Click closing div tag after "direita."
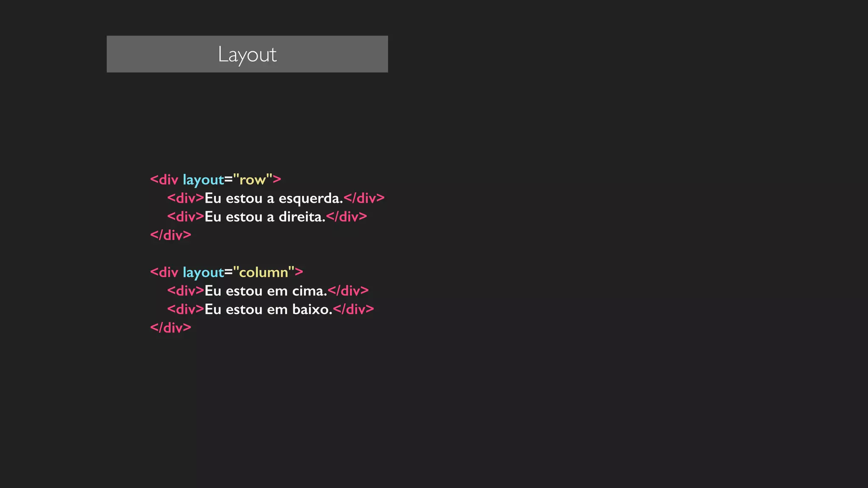This screenshot has width=868, height=488. click(x=346, y=217)
